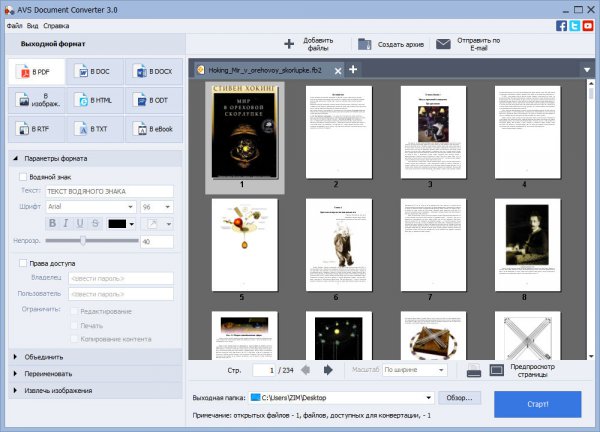Select the B ODT output format
The height and width of the screenshot is (432, 600).
(x=154, y=100)
